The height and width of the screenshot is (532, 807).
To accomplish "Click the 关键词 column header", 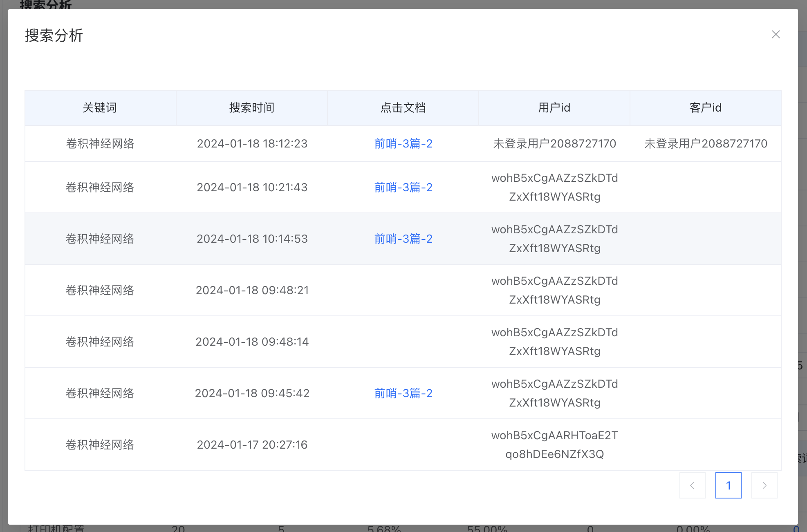I will point(100,108).
